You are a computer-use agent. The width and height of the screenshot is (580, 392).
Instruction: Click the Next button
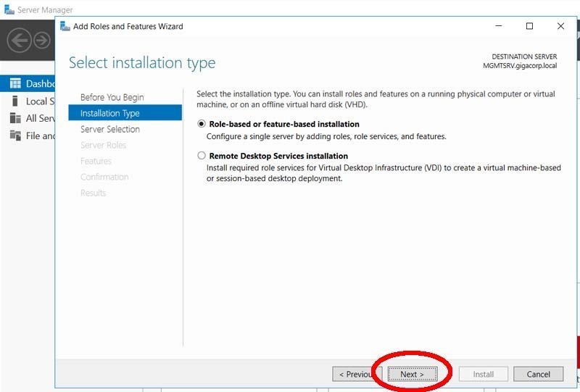[412, 375]
